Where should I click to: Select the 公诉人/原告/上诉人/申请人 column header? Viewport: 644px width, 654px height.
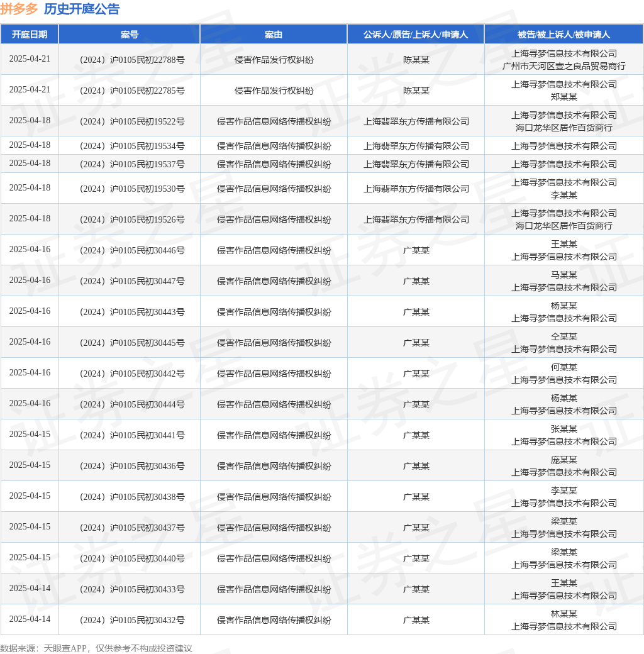tap(416, 35)
